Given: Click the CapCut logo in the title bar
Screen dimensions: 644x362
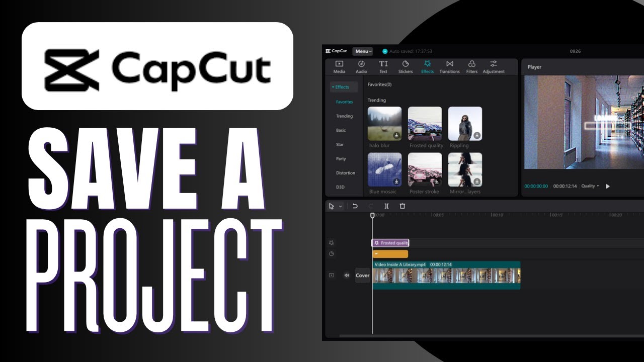Looking at the screenshot, I should pyautogui.click(x=336, y=51).
